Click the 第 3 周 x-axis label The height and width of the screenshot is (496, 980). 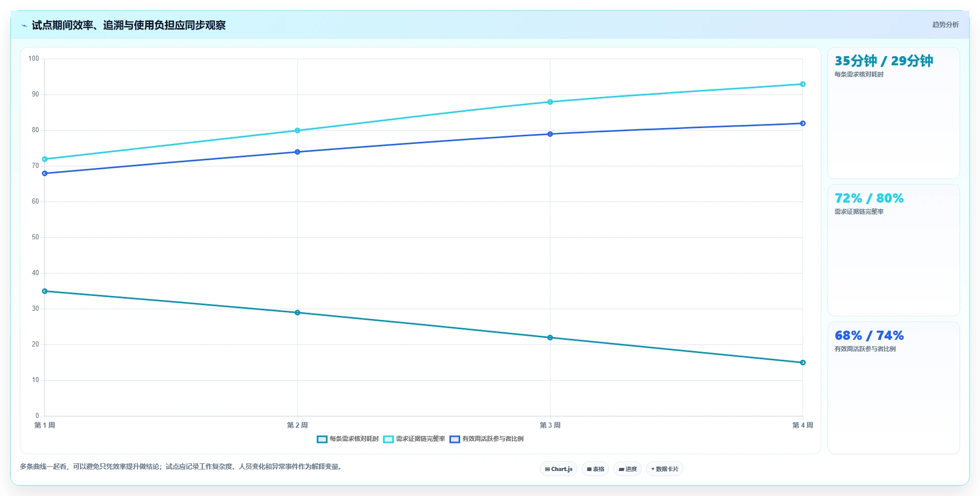click(550, 425)
